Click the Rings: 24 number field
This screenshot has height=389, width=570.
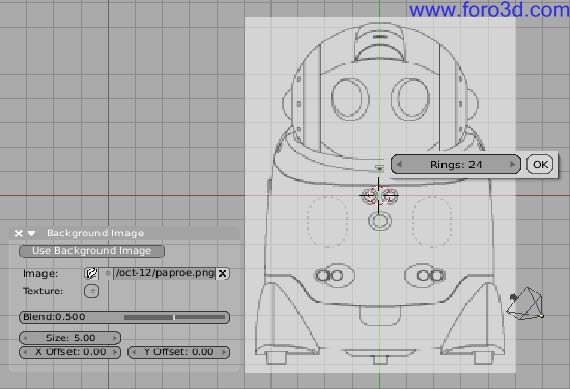[x=456, y=164]
